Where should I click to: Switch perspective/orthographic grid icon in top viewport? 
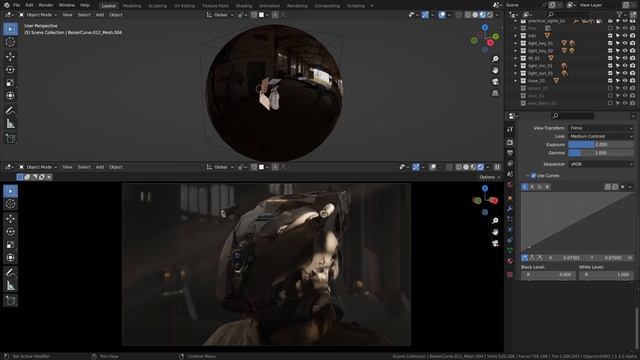[x=495, y=93]
